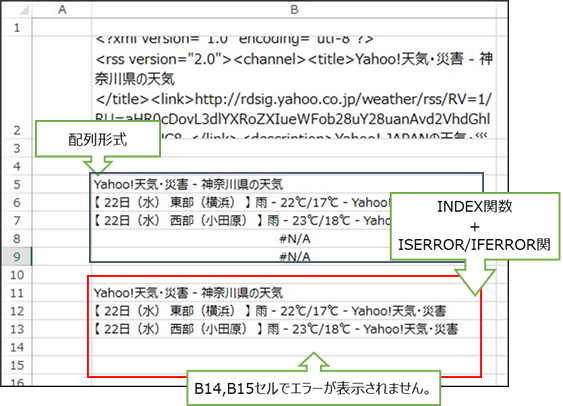Click cell B5 with Yahoo!天気・災害 title
Image resolution: width=563 pixels, height=406 pixels.
point(294,185)
